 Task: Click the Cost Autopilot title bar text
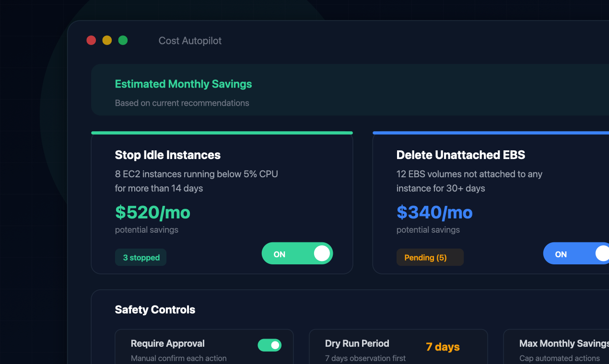(190, 41)
